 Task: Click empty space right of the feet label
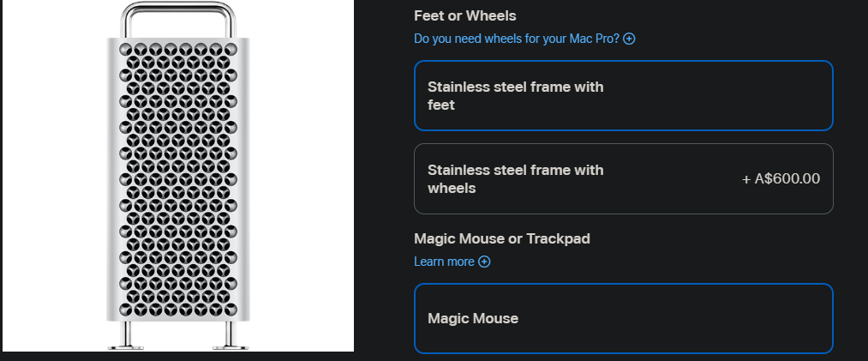tap(728, 95)
